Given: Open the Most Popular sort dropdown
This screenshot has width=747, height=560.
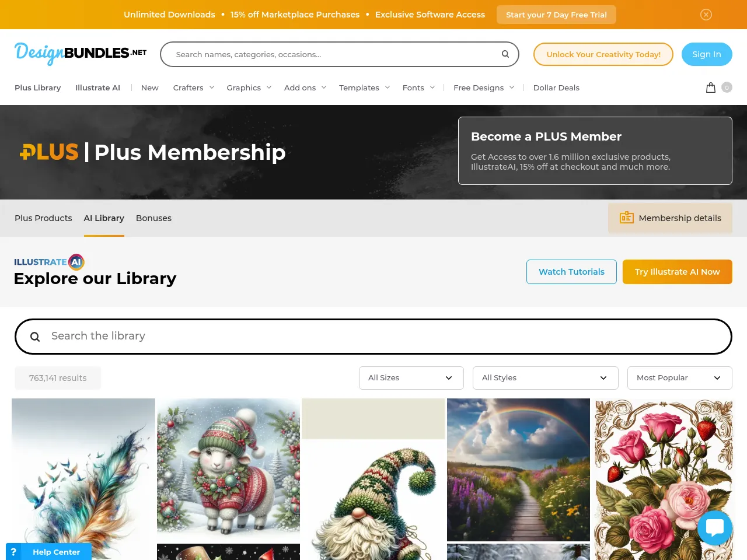Looking at the screenshot, I should click(x=680, y=378).
